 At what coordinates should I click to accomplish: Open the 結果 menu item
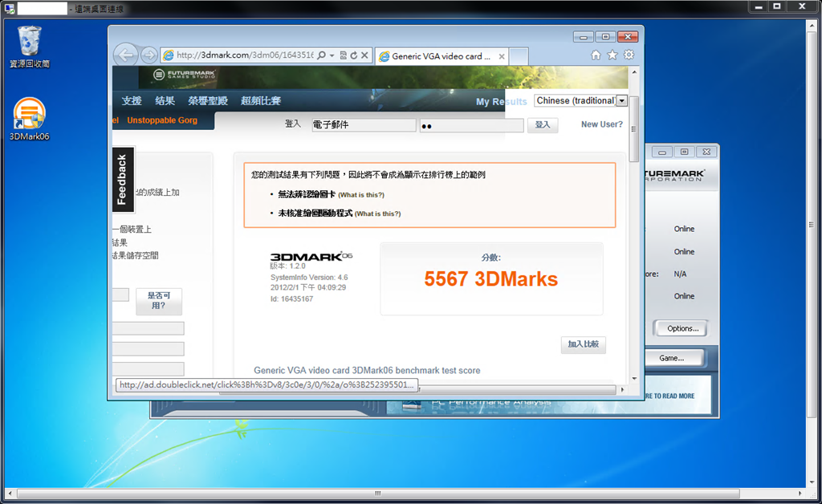165,100
